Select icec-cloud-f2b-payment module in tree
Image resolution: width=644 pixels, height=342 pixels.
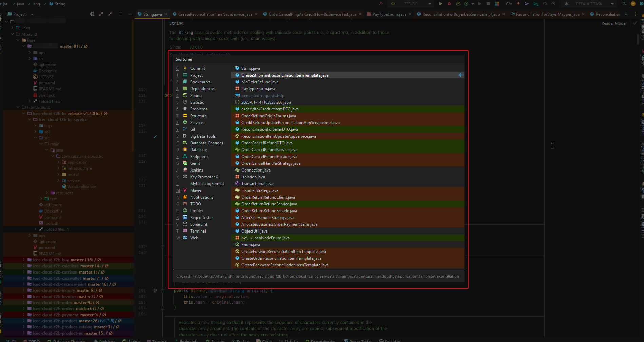point(56,315)
